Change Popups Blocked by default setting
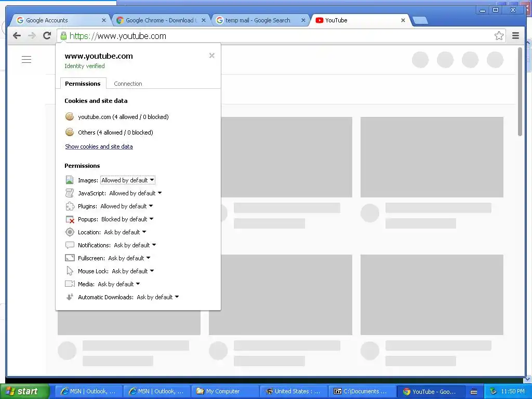The image size is (532, 399). coord(127,219)
